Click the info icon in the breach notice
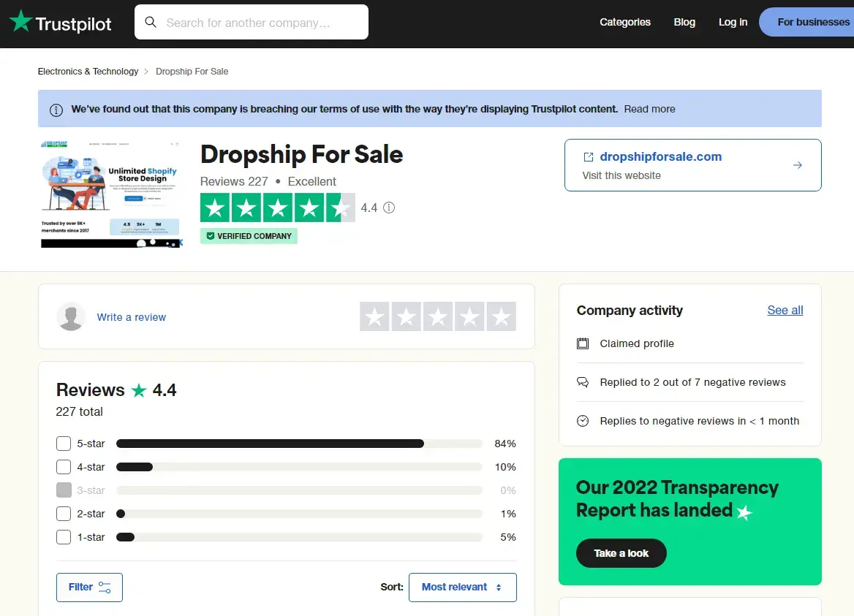Screen dimensions: 854x616 click(x=56, y=110)
